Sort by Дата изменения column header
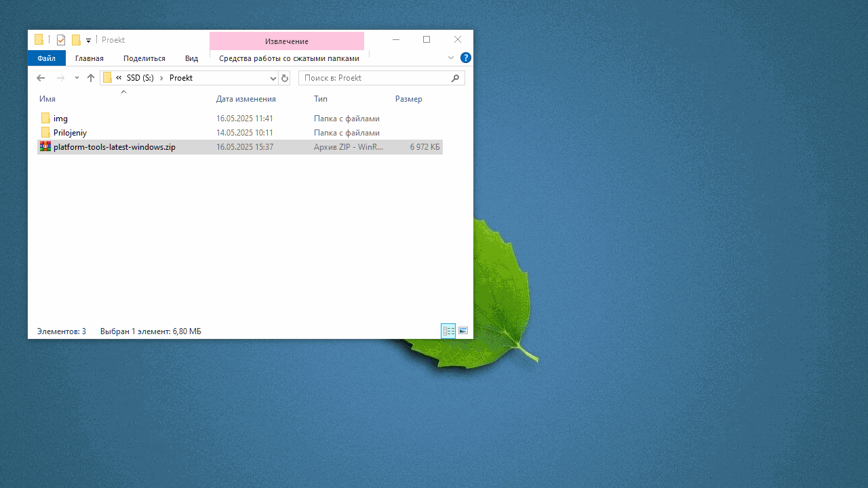 tap(246, 99)
